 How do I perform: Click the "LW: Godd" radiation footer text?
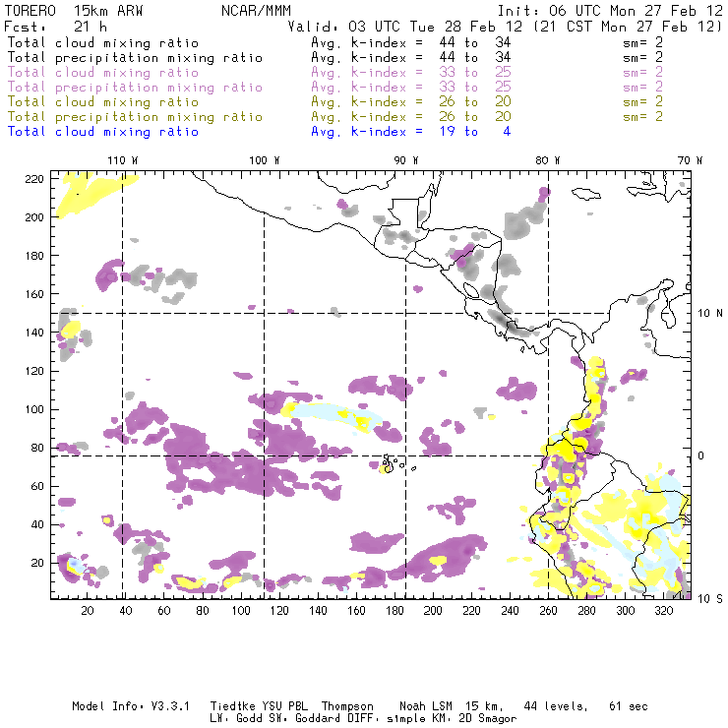[x=236, y=718]
